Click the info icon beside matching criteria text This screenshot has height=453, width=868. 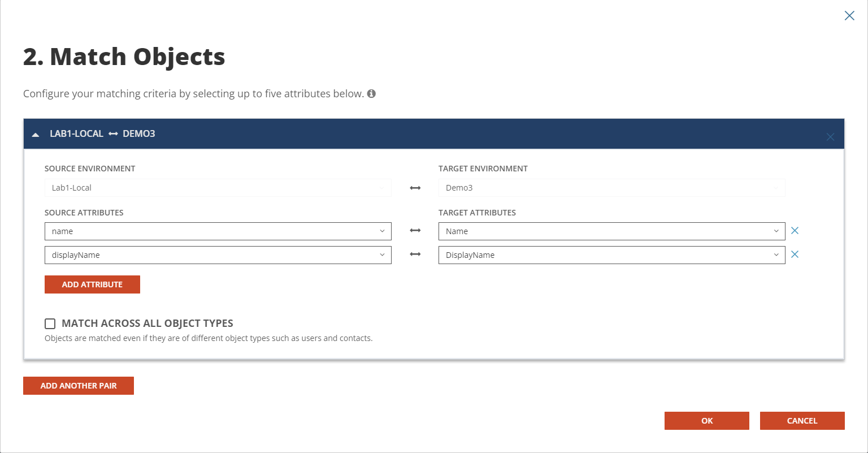click(371, 94)
